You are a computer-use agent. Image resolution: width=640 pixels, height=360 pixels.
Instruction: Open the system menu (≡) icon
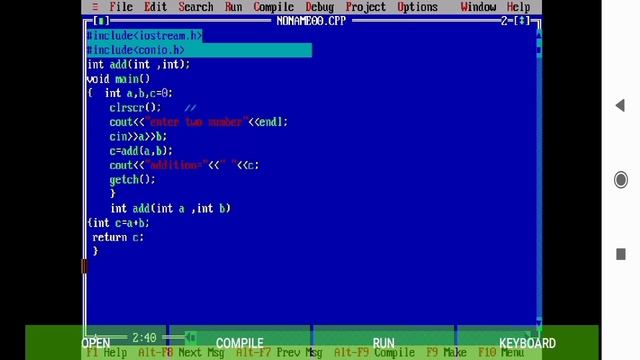(95, 7)
